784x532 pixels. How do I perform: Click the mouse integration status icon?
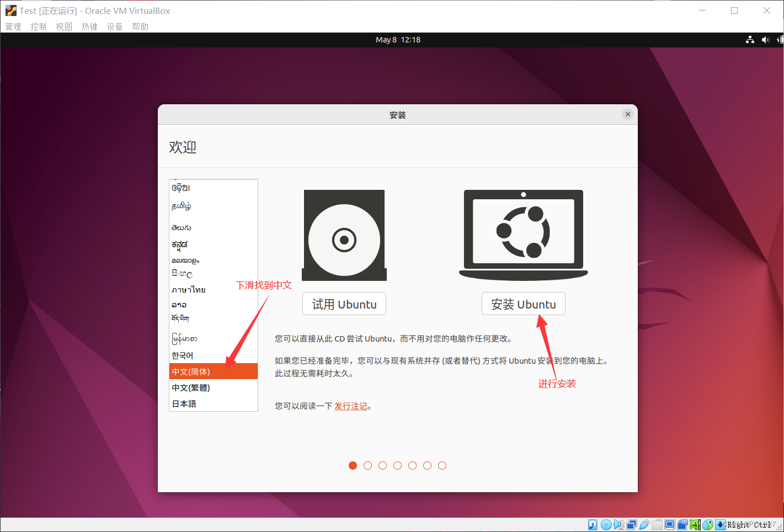(x=708, y=524)
